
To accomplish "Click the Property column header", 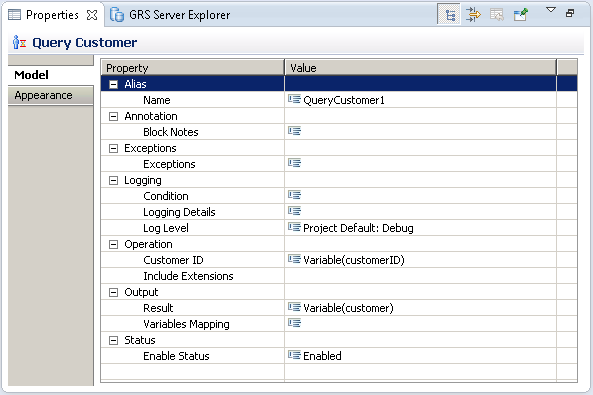I will [x=192, y=68].
